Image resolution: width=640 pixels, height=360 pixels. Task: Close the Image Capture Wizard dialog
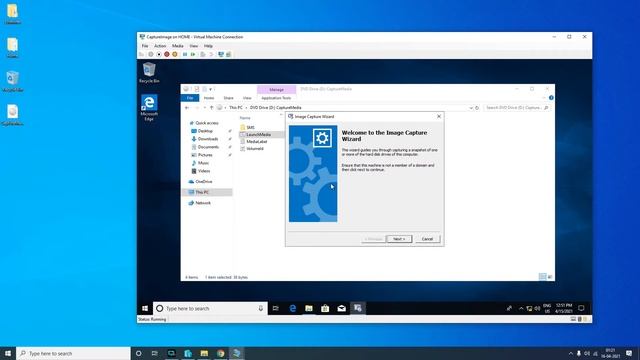(x=439, y=116)
